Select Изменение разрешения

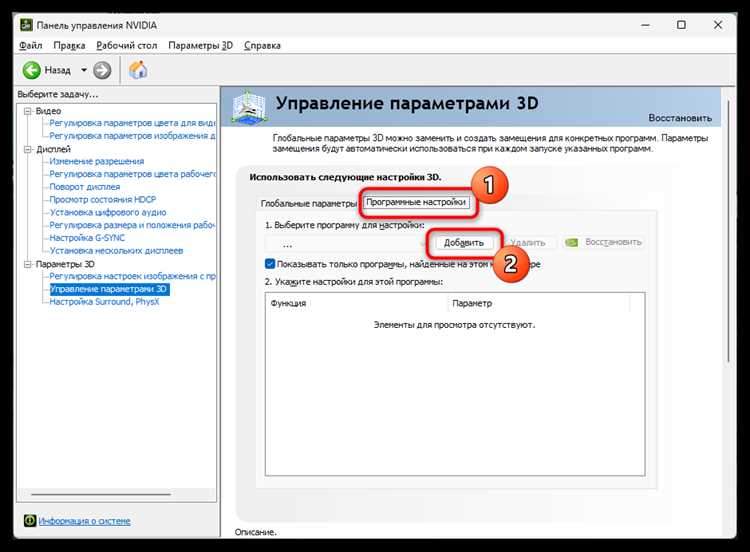[97, 161]
